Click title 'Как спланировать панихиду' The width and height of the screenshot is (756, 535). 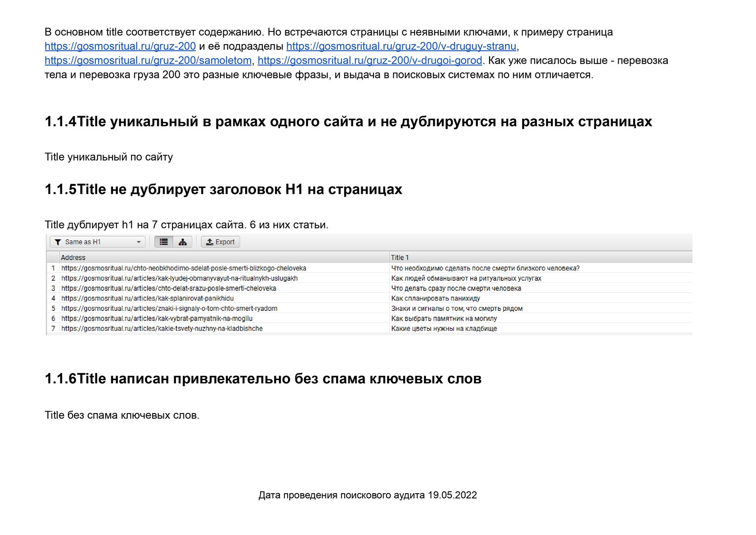[436, 298]
